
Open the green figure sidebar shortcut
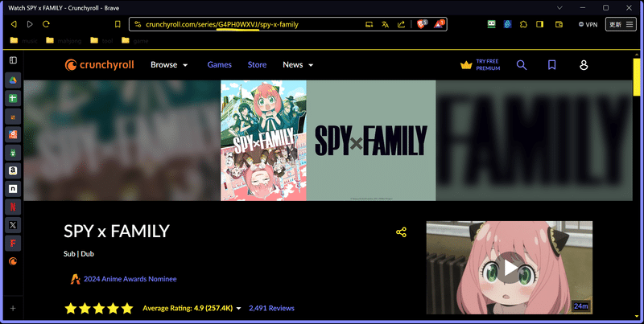click(x=13, y=153)
